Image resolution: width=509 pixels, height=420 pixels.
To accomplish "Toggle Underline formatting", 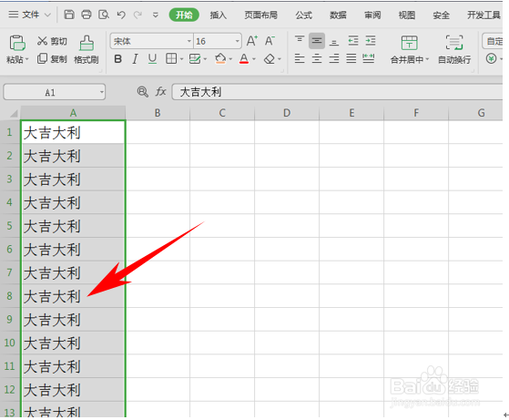I will coord(152,59).
